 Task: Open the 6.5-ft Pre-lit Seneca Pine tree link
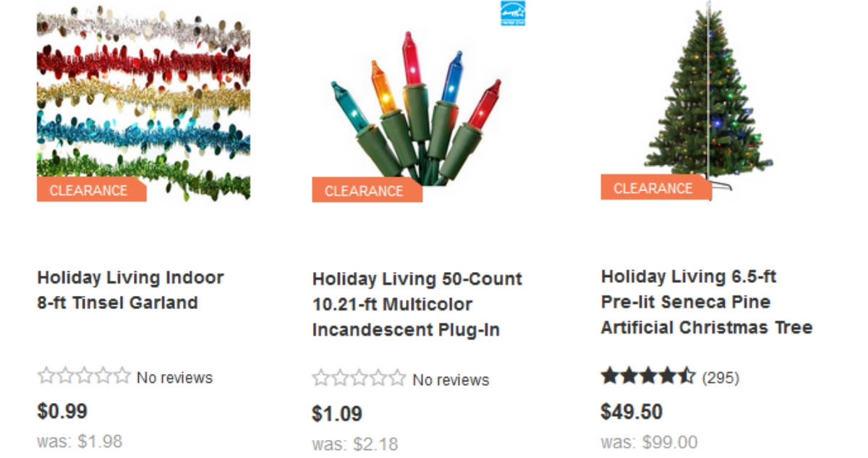(706, 302)
